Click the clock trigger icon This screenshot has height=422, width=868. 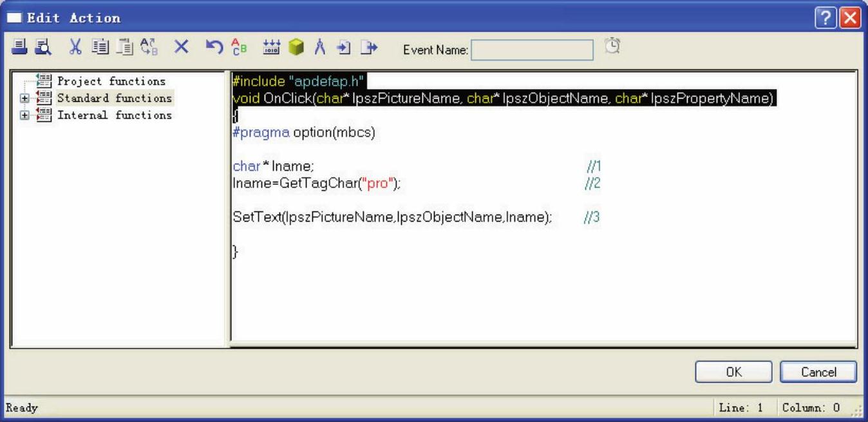pos(612,46)
